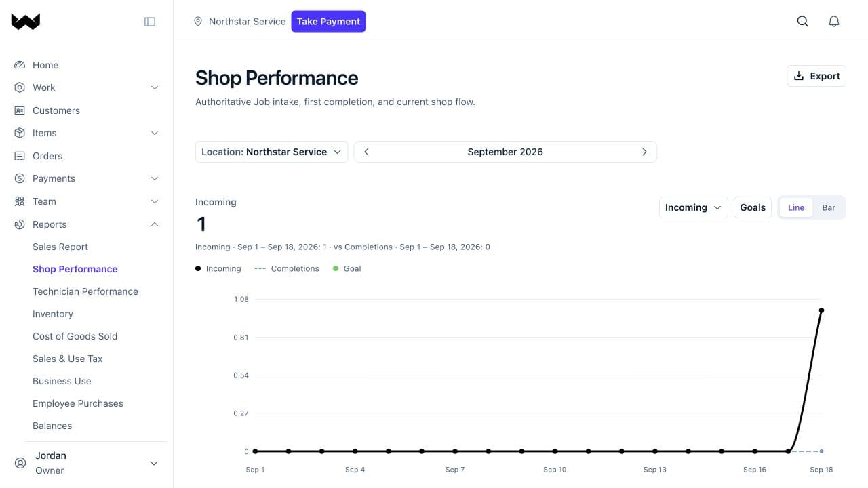Open Orders in the sidebar

tap(47, 156)
